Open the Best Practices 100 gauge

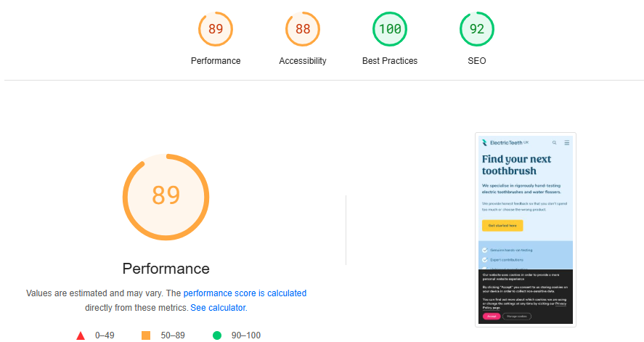coord(390,29)
